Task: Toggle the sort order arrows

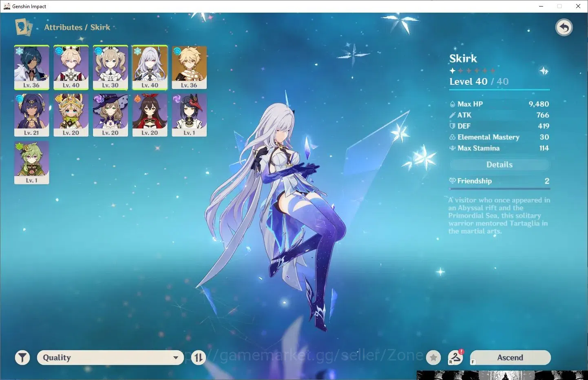Action: pos(199,358)
